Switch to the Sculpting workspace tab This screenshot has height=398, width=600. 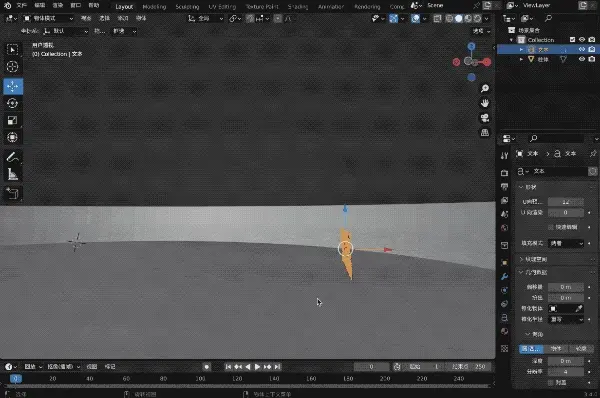187,7
